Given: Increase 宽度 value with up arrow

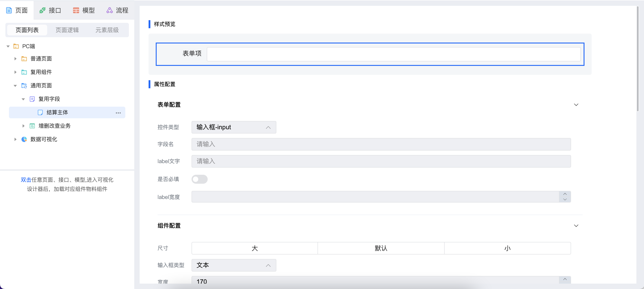Looking at the screenshot, I should [565, 279].
